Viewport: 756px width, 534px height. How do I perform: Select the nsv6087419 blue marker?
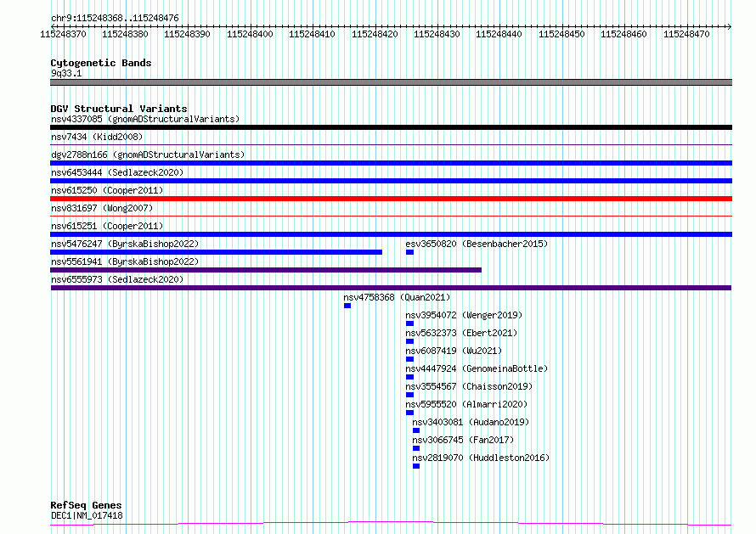(409, 359)
